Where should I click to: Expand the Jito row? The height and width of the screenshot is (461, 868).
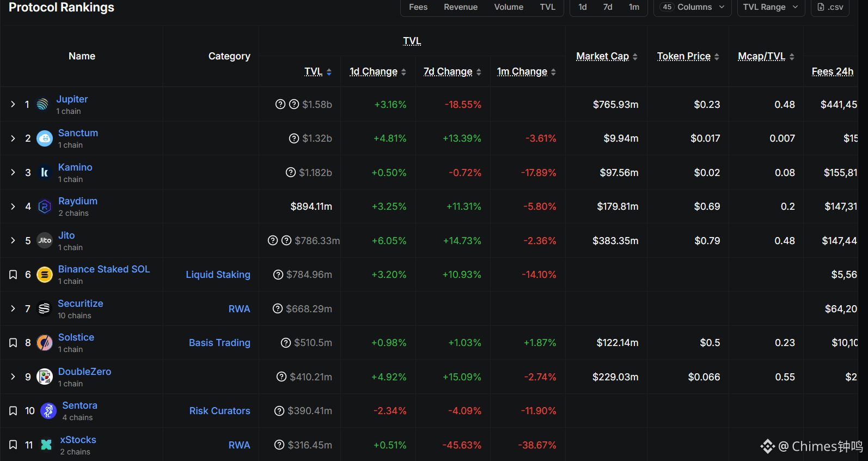click(13, 240)
